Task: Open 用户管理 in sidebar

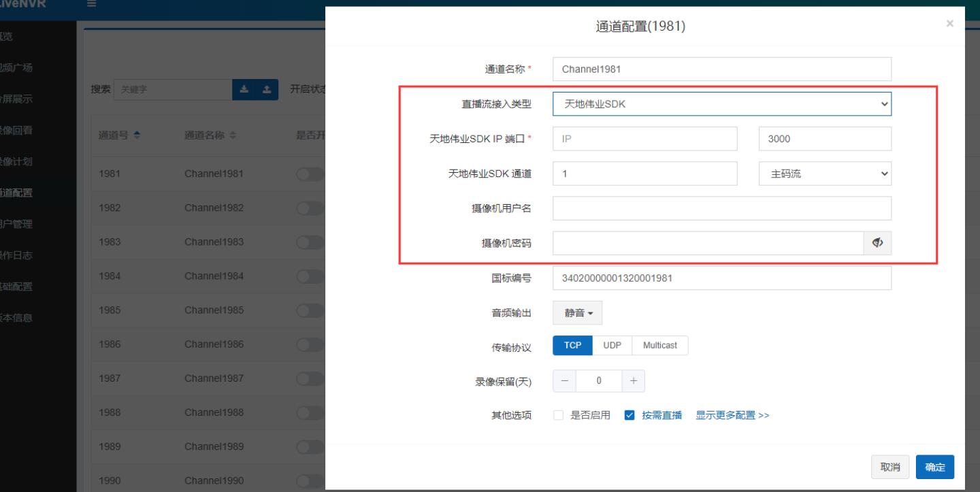Action: tap(15, 224)
